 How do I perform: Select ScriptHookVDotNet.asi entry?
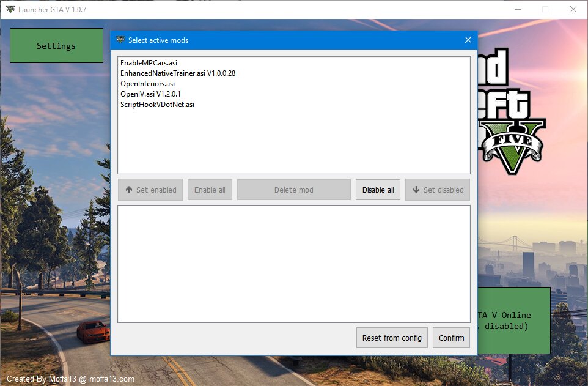click(157, 105)
